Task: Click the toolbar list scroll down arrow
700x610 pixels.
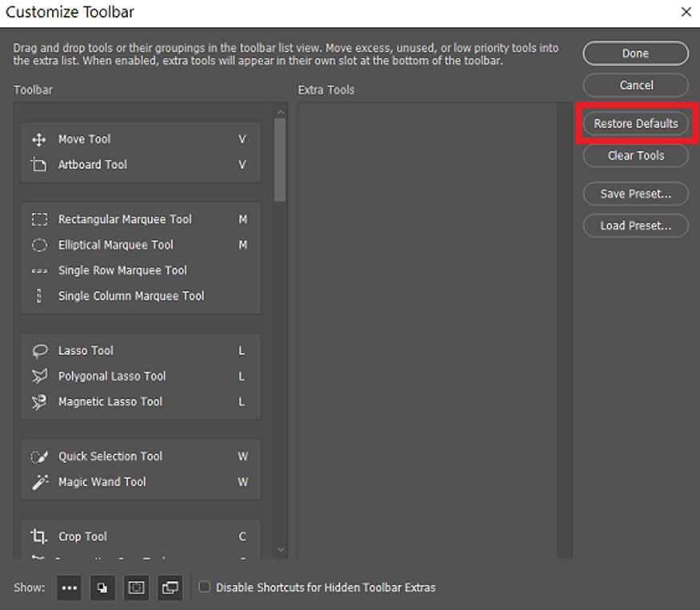Action: tap(280, 549)
